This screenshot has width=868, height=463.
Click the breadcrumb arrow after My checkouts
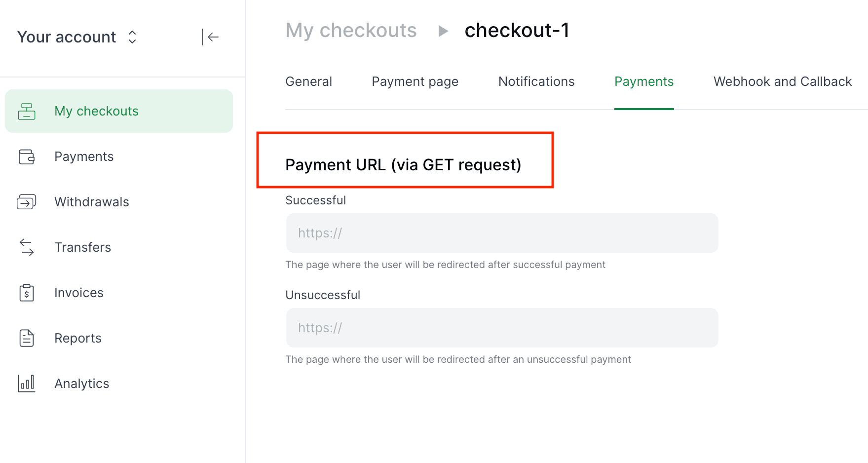point(443,31)
